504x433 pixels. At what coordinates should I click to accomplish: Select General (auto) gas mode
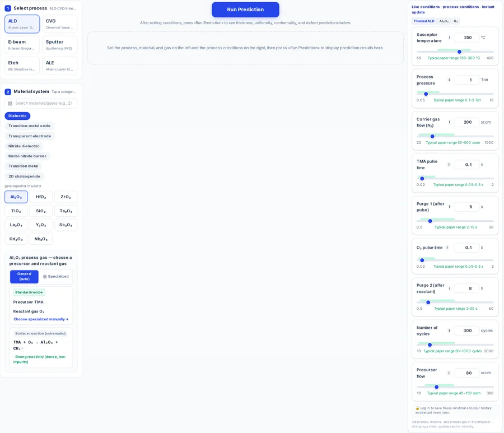coord(24,277)
